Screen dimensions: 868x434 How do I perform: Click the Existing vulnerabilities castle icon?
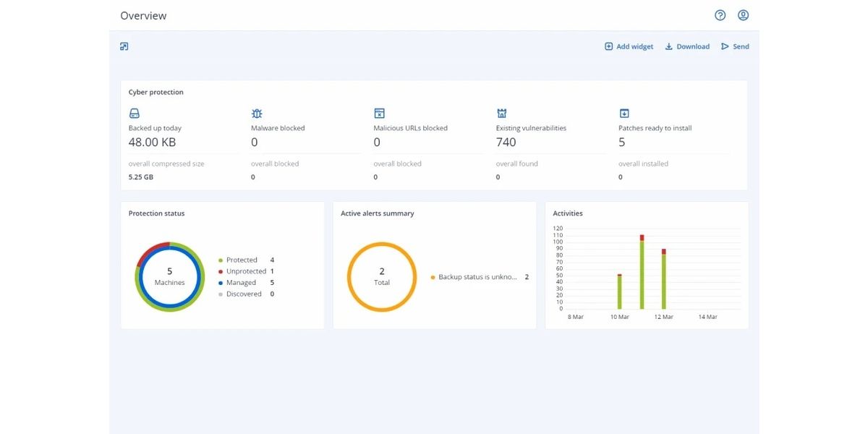pos(501,114)
